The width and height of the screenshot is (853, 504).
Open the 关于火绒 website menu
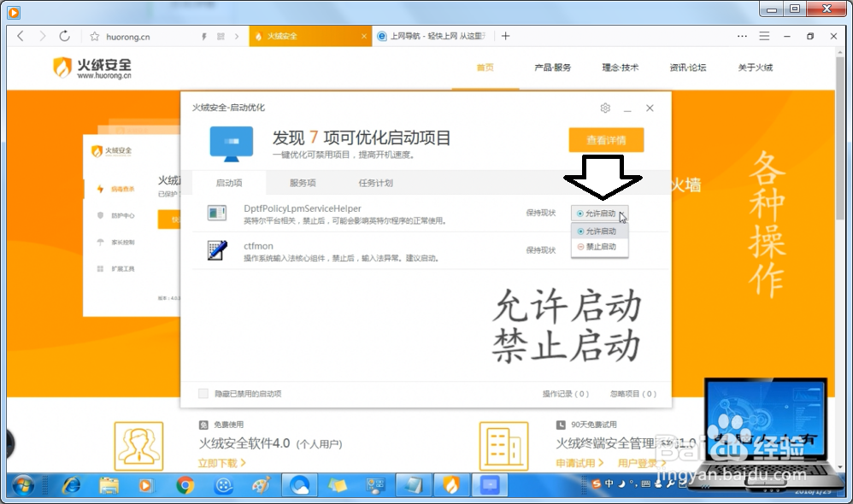click(x=755, y=67)
